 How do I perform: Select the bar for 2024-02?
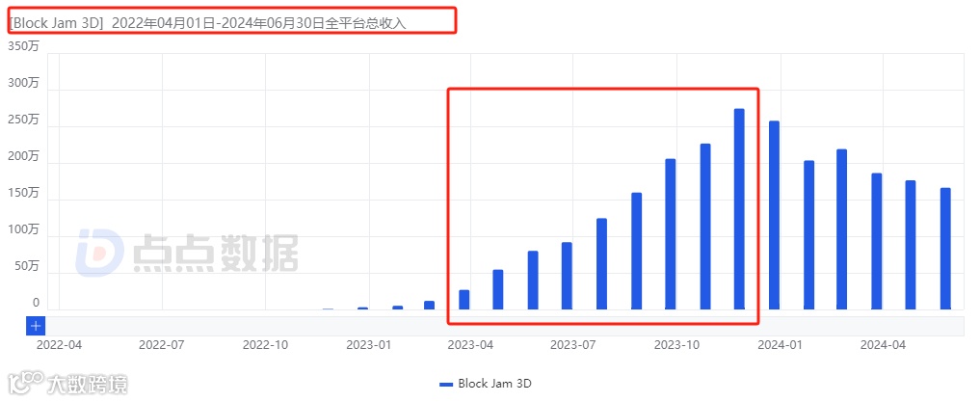(808, 235)
